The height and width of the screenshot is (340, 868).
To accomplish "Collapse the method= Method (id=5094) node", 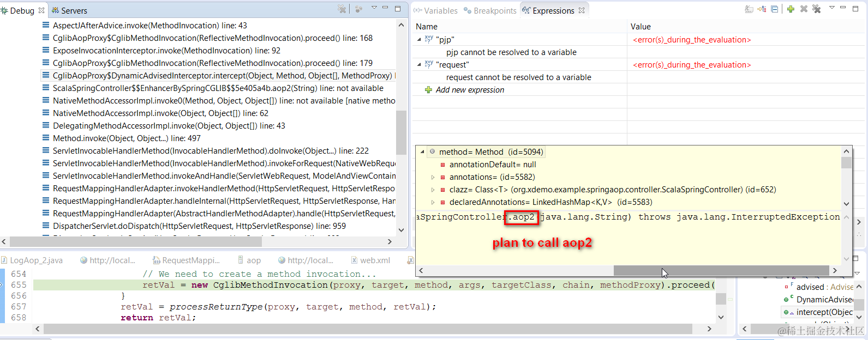I will tap(422, 152).
